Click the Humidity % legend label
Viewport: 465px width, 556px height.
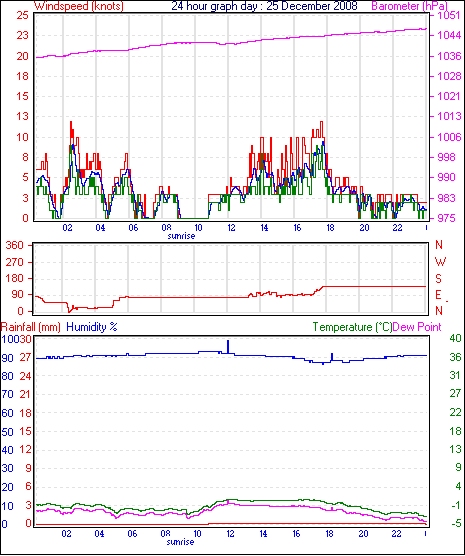pyautogui.click(x=92, y=327)
